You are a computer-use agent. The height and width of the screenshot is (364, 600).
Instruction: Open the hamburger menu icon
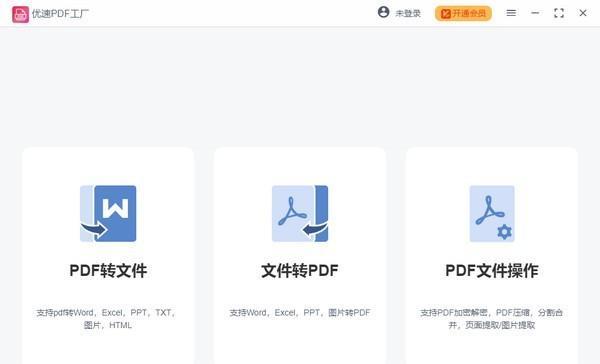(x=511, y=13)
